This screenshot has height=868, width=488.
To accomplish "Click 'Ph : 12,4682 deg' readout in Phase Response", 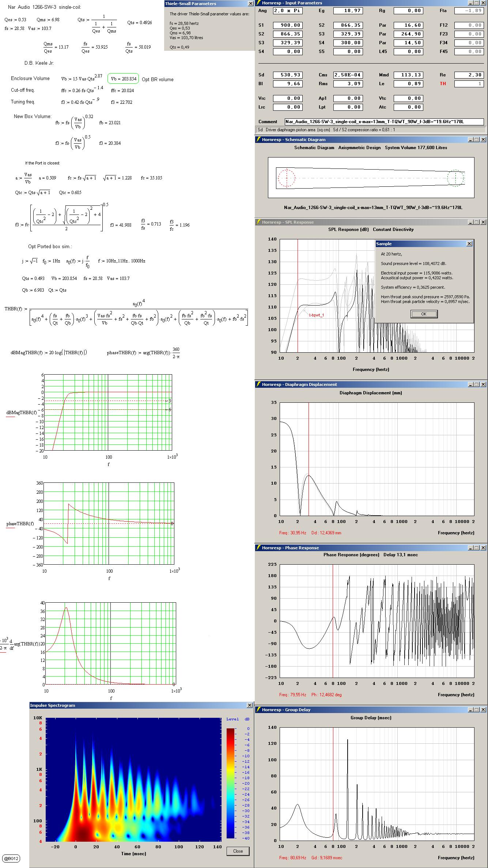I will 326,695.
